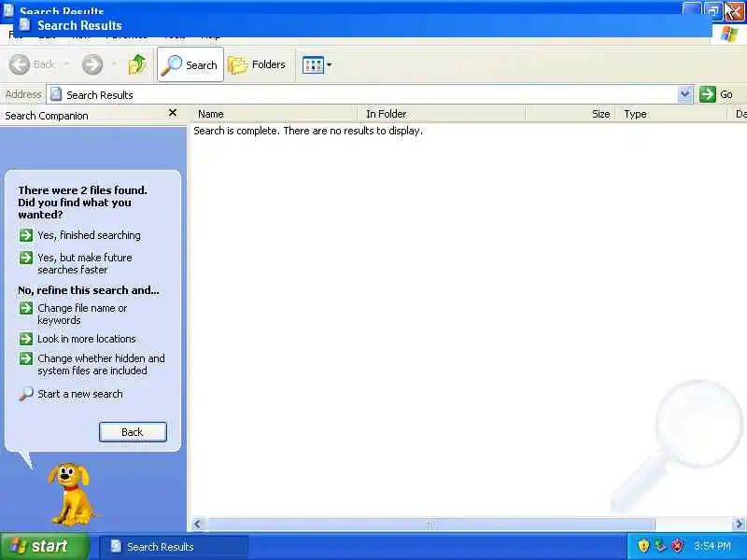Open the Windows Start menu
This screenshot has width=747, height=560.
coord(44,546)
